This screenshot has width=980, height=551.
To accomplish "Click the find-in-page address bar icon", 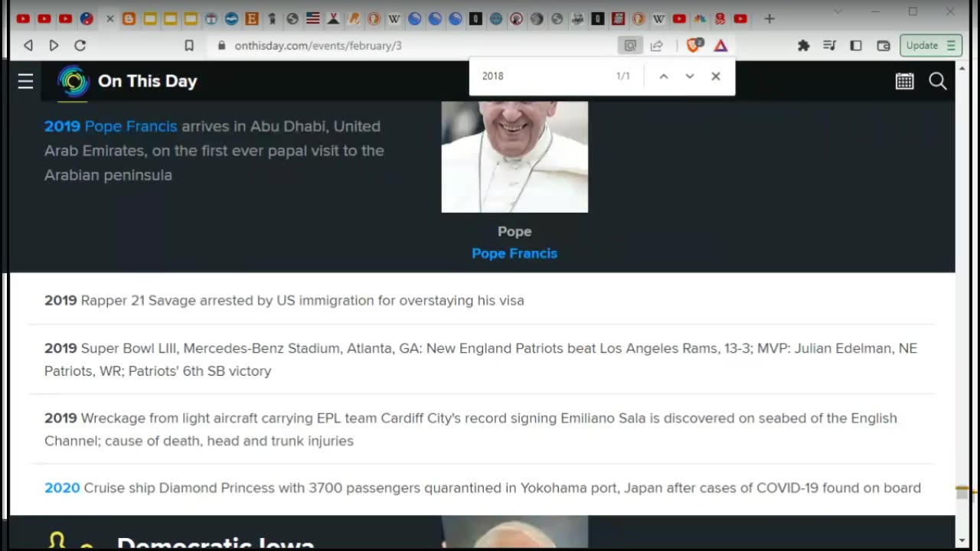I will pyautogui.click(x=630, y=45).
